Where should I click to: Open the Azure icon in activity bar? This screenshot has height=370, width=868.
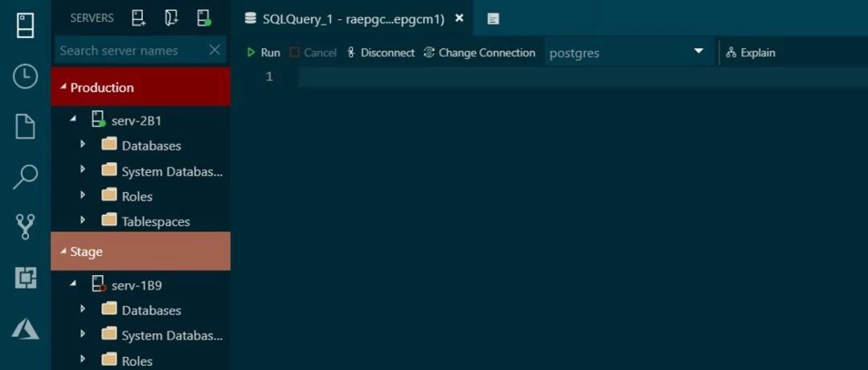26,328
